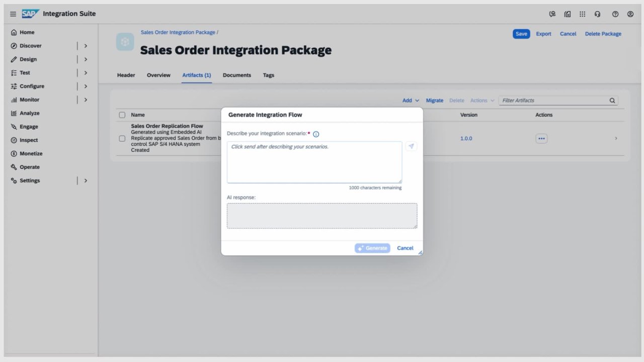Click the search icon in Filter Artifacts
Screen dimensions: 644x362
coord(612,101)
